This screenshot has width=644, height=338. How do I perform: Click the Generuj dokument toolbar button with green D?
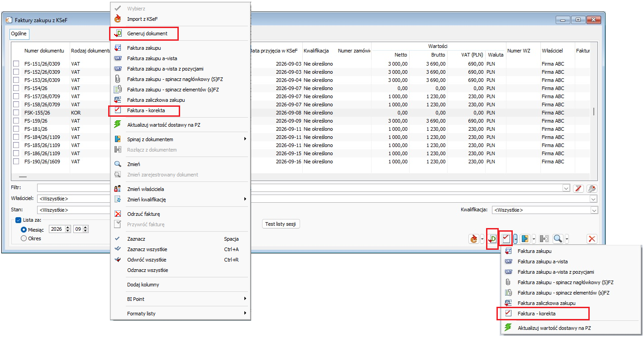pyautogui.click(x=492, y=238)
